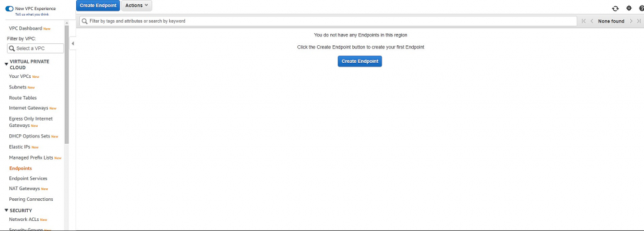Open Subnets page
This screenshot has width=644, height=231.
coord(18,87)
